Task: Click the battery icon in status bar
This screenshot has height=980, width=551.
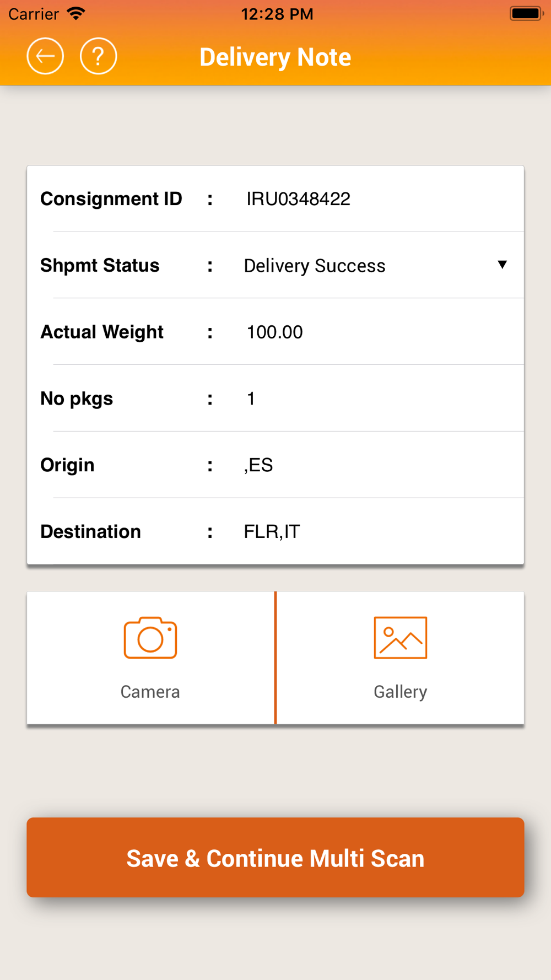Action: tap(526, 14)
